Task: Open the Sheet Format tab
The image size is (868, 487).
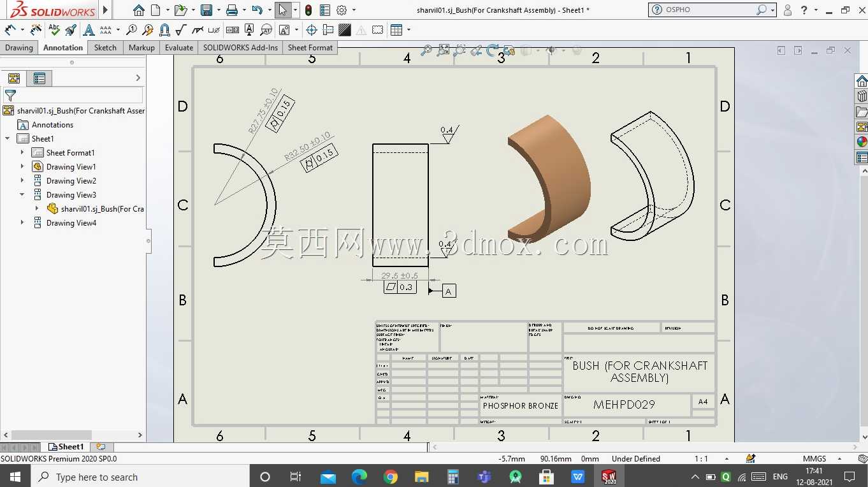Action: 310,48
